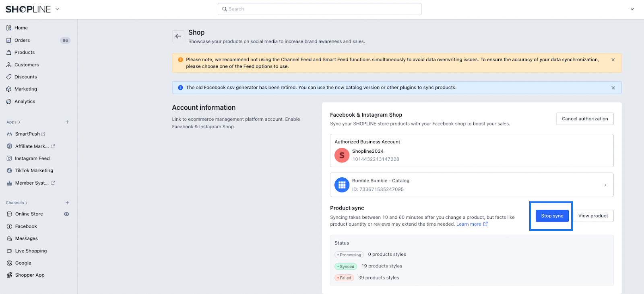644x294 pixels.
Task: Add a channel with Channels plus icon
Action: click(67, 203)
